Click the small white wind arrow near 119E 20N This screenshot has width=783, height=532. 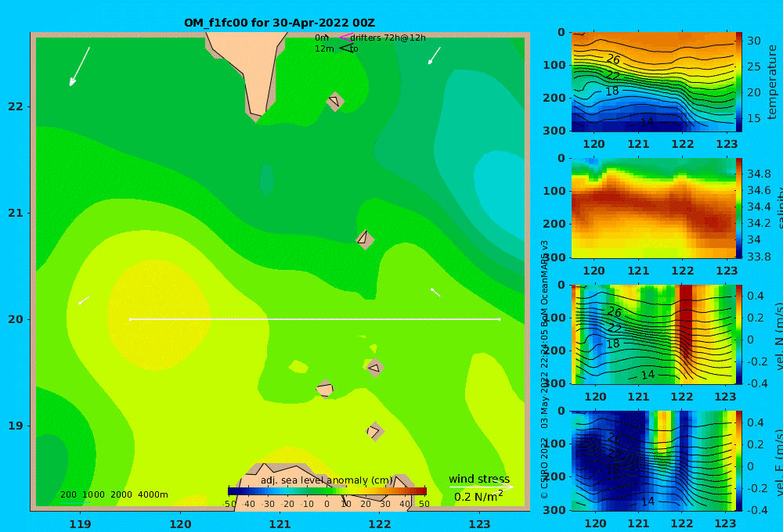click(x=84, y=300)
